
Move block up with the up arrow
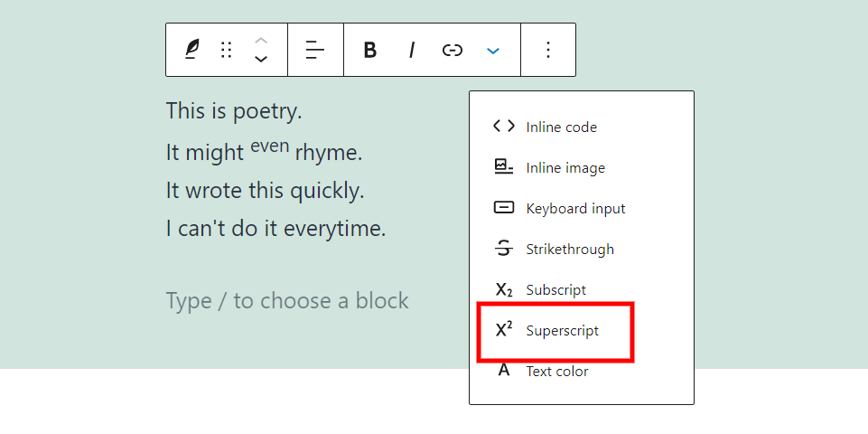(261, 40)
